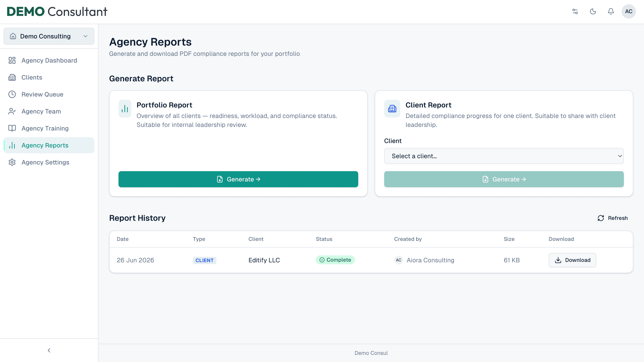Click the Date column header
The height and width of the screenshot is (362, 644).
coord(123,239)
